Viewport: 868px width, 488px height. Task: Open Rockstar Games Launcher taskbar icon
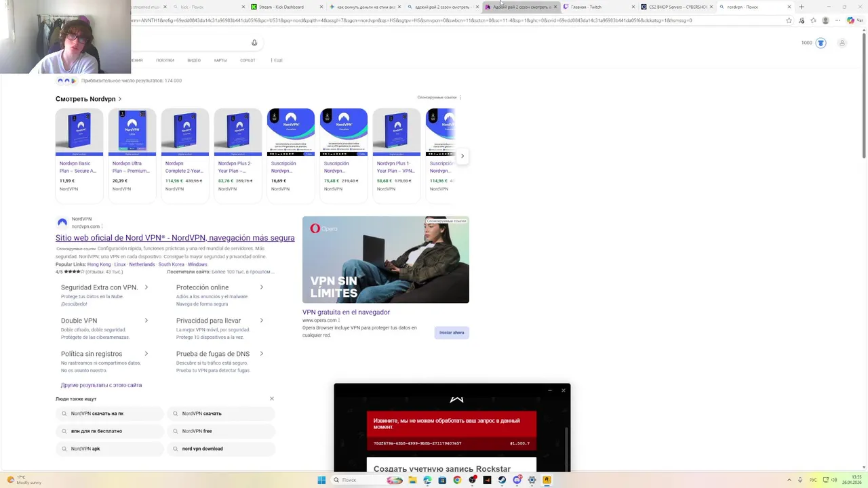click(547, 480)
